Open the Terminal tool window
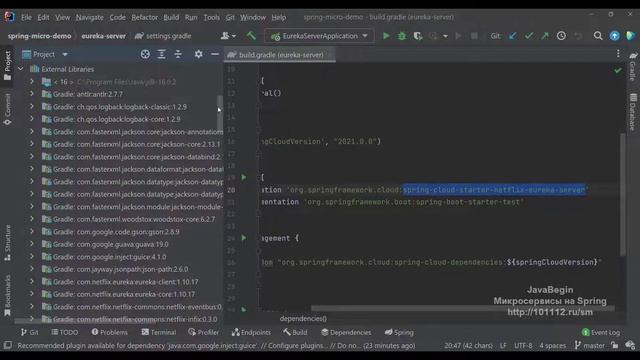Screen dimensions: 640x360 [159, 332]
